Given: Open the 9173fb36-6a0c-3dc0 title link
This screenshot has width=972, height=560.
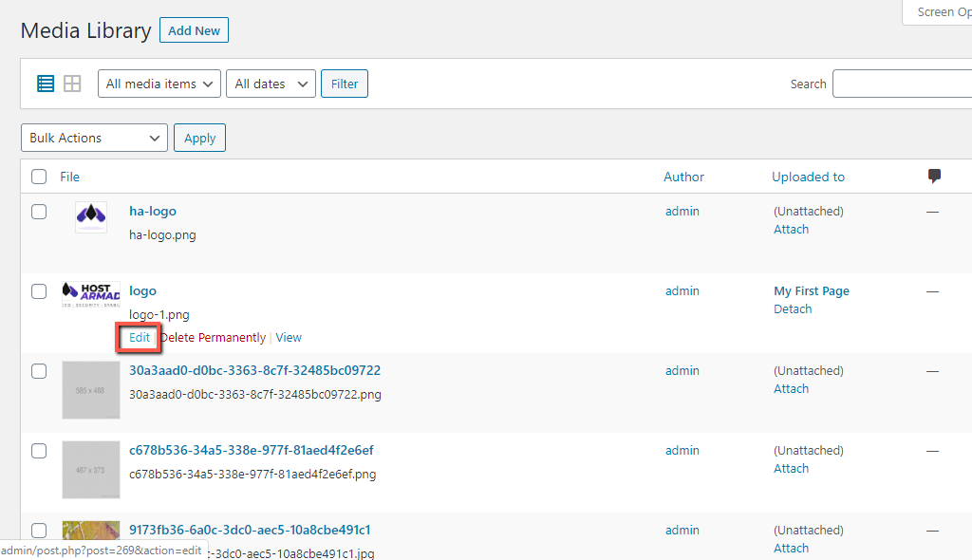Looking at the screenshot, I should [x=250, y=530].
